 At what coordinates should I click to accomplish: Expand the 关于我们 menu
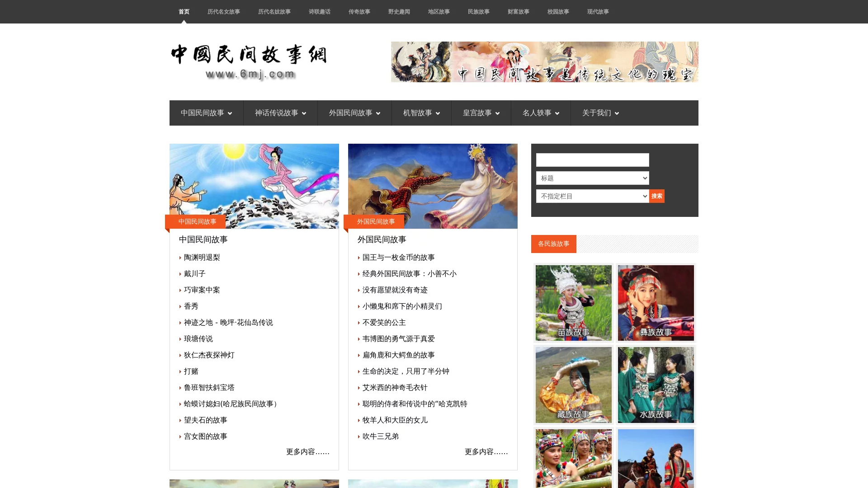click(x=600, y=113)
